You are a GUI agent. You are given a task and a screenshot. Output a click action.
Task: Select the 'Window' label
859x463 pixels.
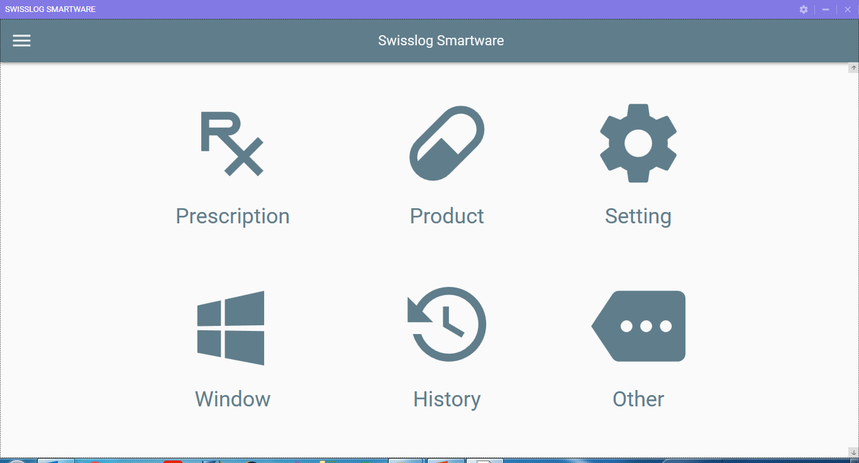(232, 399)
